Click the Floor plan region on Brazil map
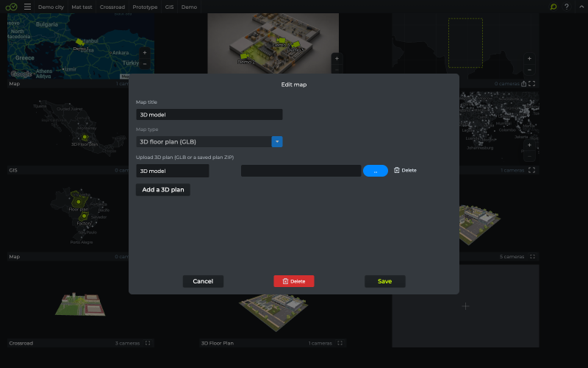Image resolution: width=588 pixels, height=368 pixels. click(79, 201)
